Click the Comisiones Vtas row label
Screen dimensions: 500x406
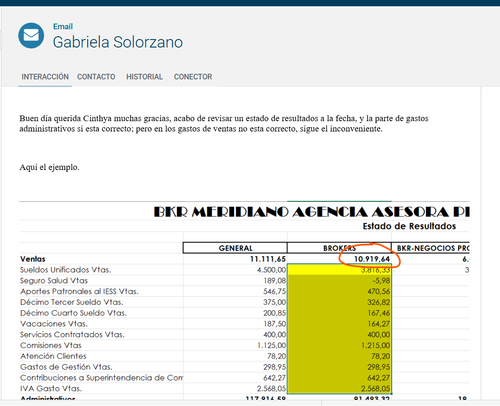[x=51, y=345]
